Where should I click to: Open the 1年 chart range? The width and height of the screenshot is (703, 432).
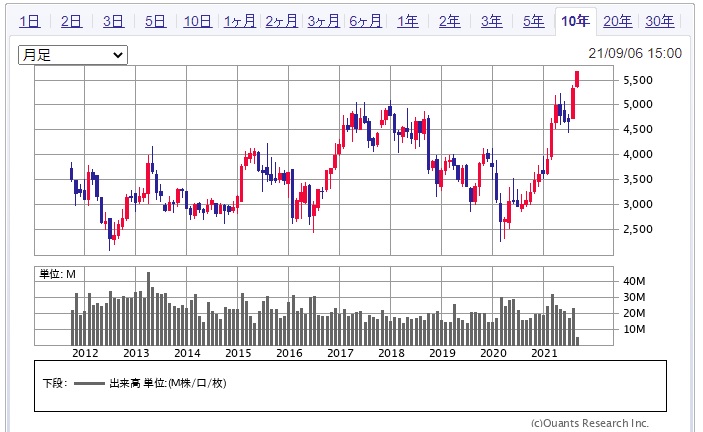coord(408,21)
